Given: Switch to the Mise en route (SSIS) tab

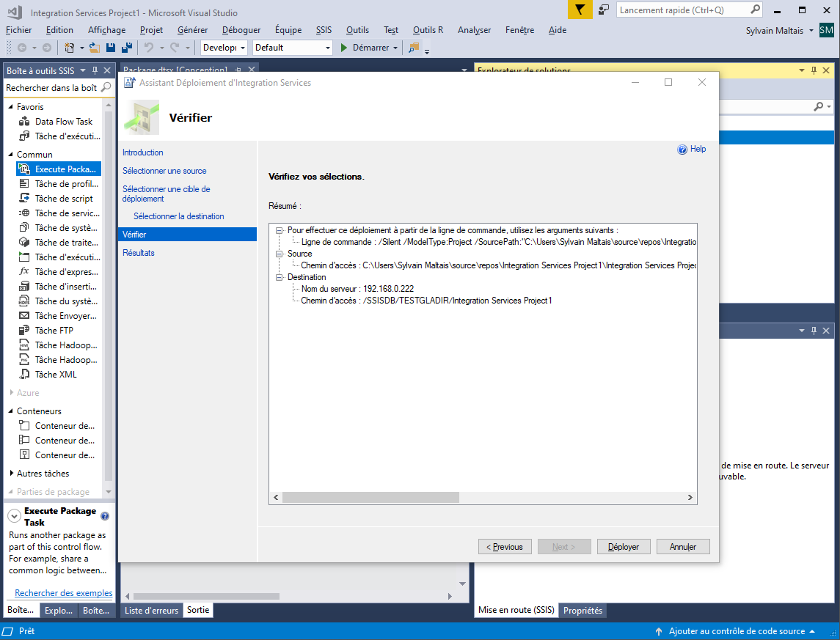Looking at the screenshot, I should (516, 610).
